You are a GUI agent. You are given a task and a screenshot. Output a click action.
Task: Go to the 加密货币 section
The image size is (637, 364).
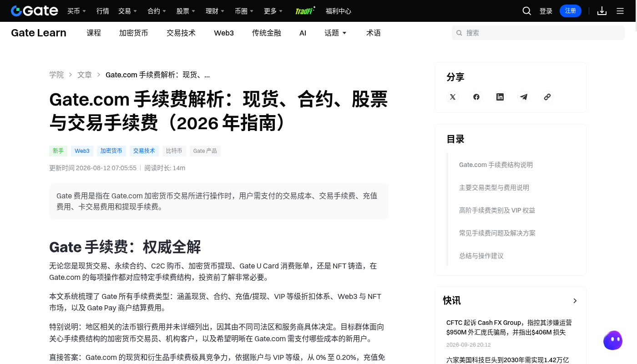(134, 33)
